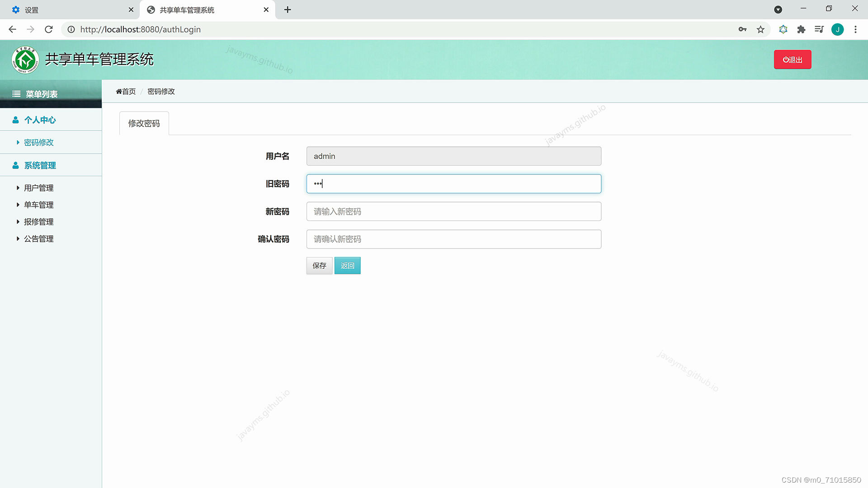
Task: Click the 首页 home breadcrumb link
Action: click(126, 91)
